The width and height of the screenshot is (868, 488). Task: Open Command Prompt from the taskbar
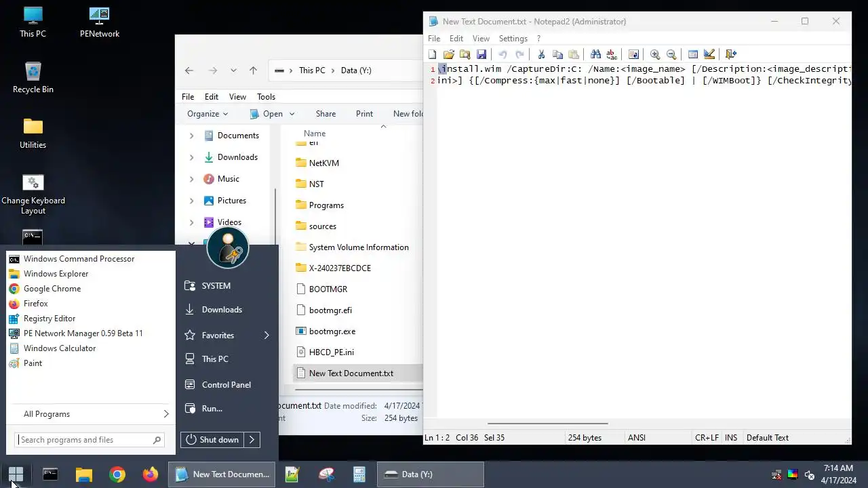pos(50,474)
